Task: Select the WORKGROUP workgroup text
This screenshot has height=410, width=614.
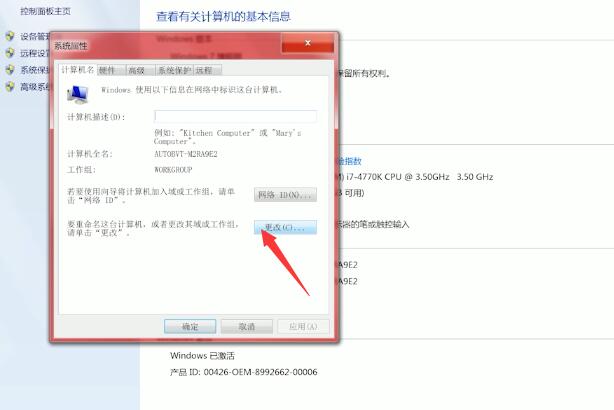Action: [x=173, y=170]
